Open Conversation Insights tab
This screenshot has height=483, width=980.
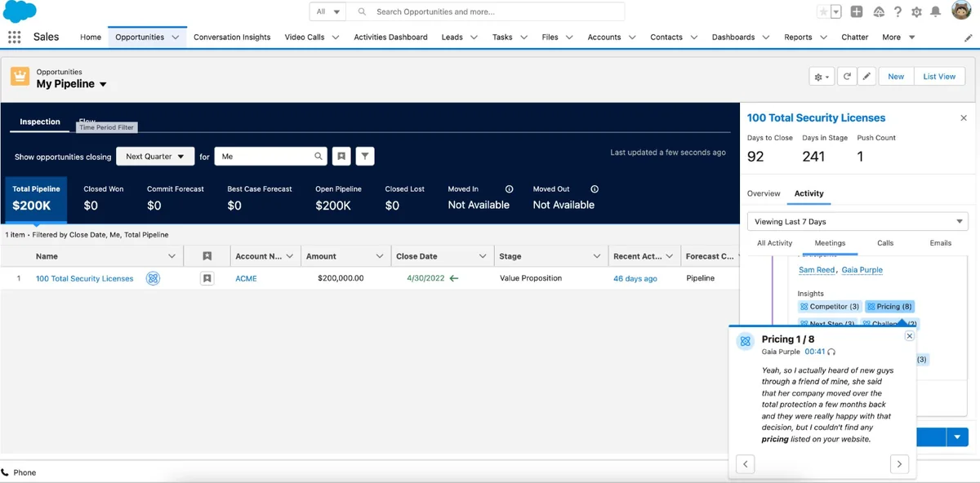pos(232,38)
